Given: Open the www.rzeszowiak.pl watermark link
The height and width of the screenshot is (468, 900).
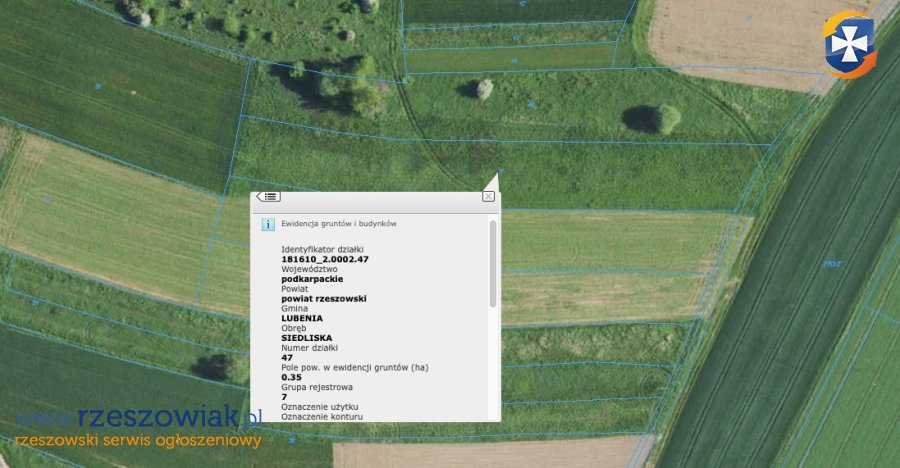Looking at the screenshot, I should (x=138, y=416).
